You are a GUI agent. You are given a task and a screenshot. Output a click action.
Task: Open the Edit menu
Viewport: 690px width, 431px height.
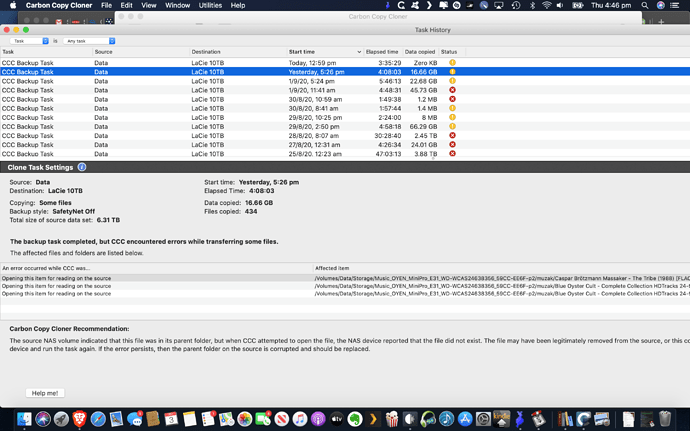126,5
